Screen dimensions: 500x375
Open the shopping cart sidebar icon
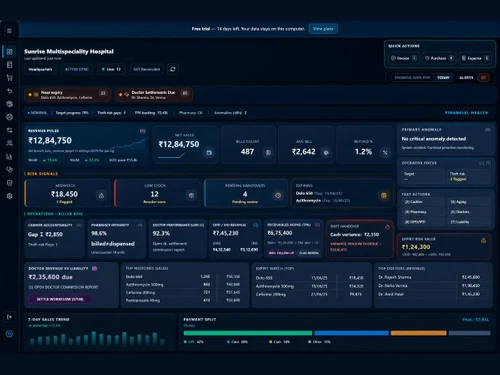tap(9, 78)
